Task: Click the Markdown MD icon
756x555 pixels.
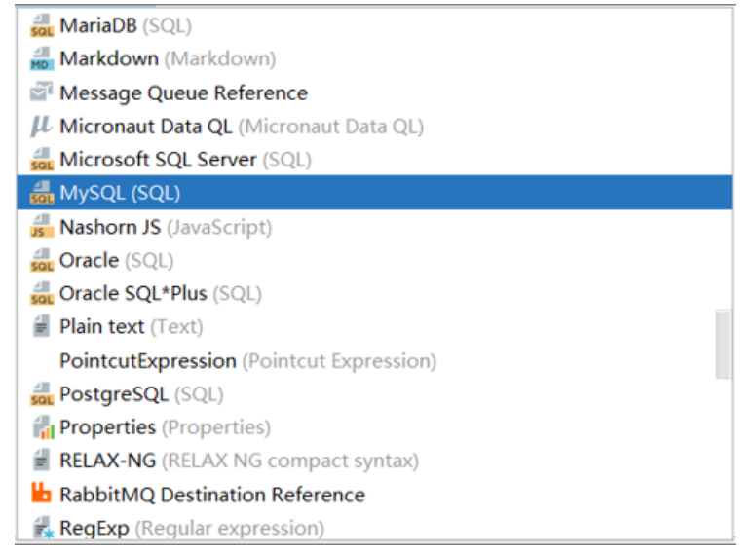Action: (x=42, y=59)
